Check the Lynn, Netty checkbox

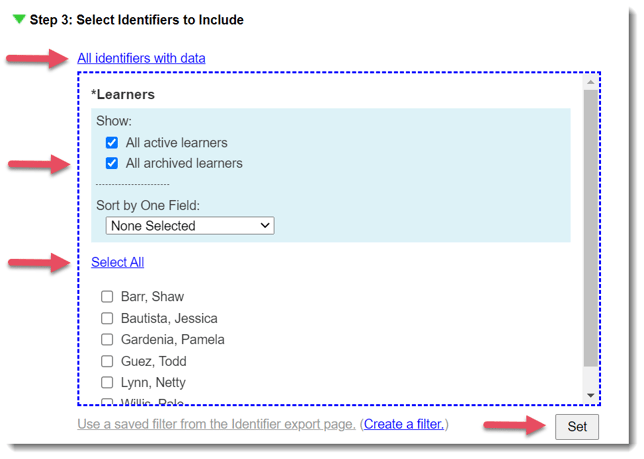pyautogui.click(x=108, y=383)
